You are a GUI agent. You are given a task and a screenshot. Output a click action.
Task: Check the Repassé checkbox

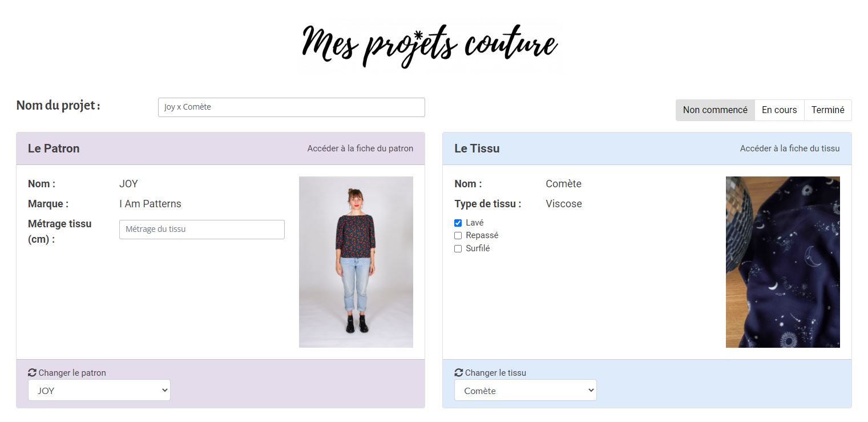tap(458, 235)
